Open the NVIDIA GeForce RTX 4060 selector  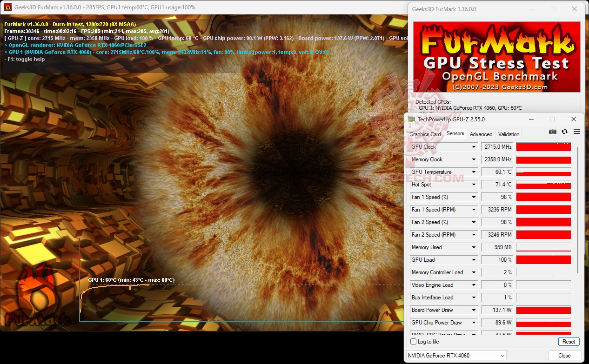coord(456,356)
